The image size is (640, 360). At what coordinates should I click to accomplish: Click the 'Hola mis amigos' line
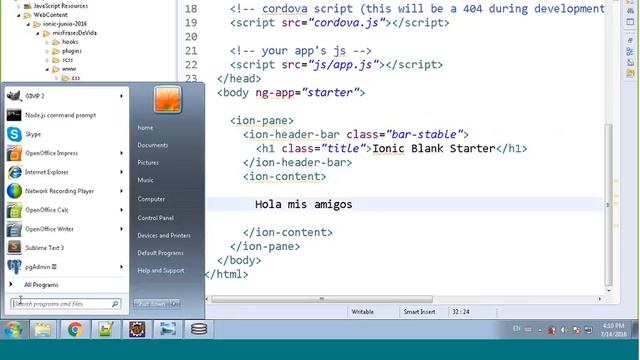[x=303, y=204]
